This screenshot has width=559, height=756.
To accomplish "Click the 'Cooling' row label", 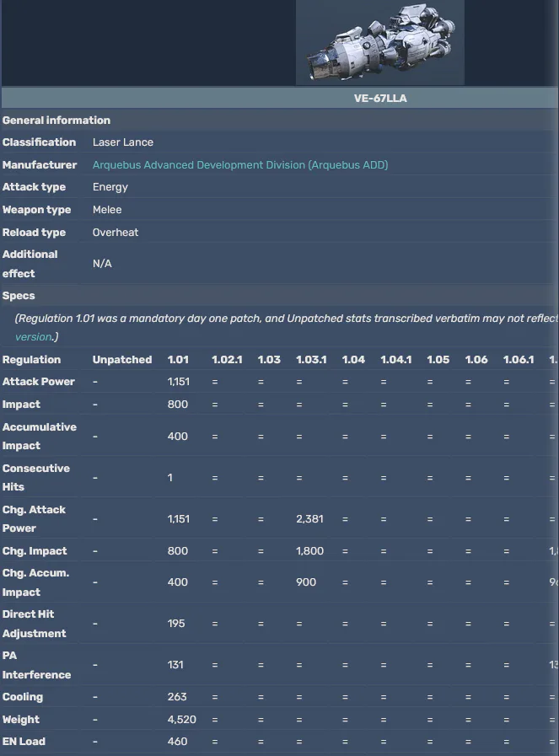I will point(23,697).
